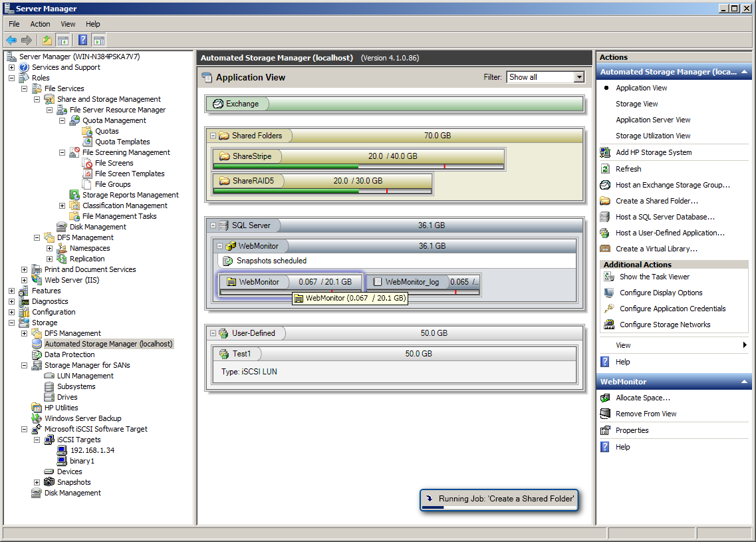
Task: Click the Configure Application Credentials key icon
Action: [610, 309]
